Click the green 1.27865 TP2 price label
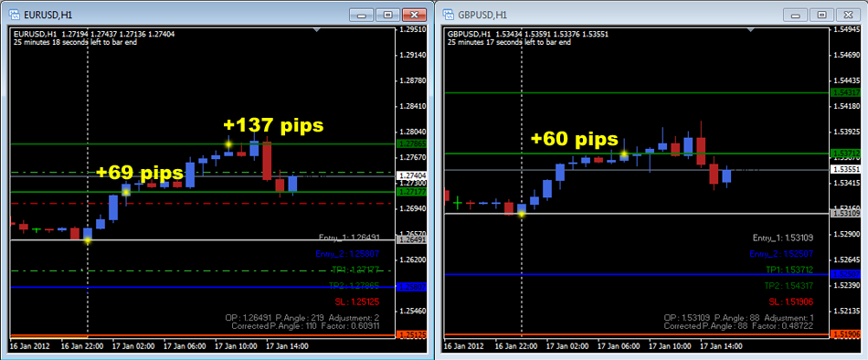The width and height of the screenshot is (868, 360). pos(411,144)
